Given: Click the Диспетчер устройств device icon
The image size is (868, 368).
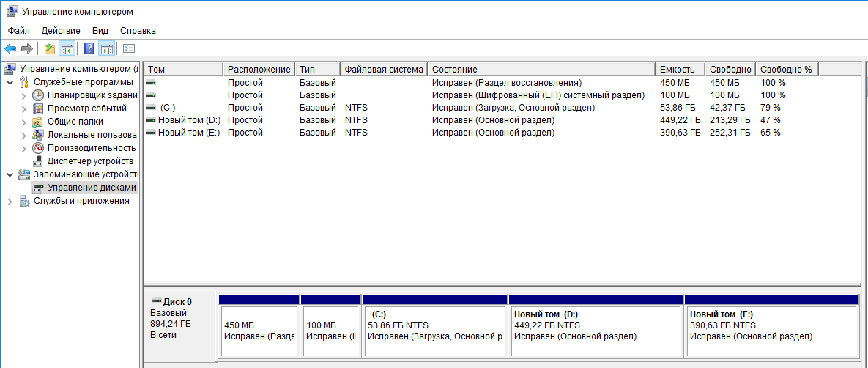Looking at the screenshot, I should (37, 161).
